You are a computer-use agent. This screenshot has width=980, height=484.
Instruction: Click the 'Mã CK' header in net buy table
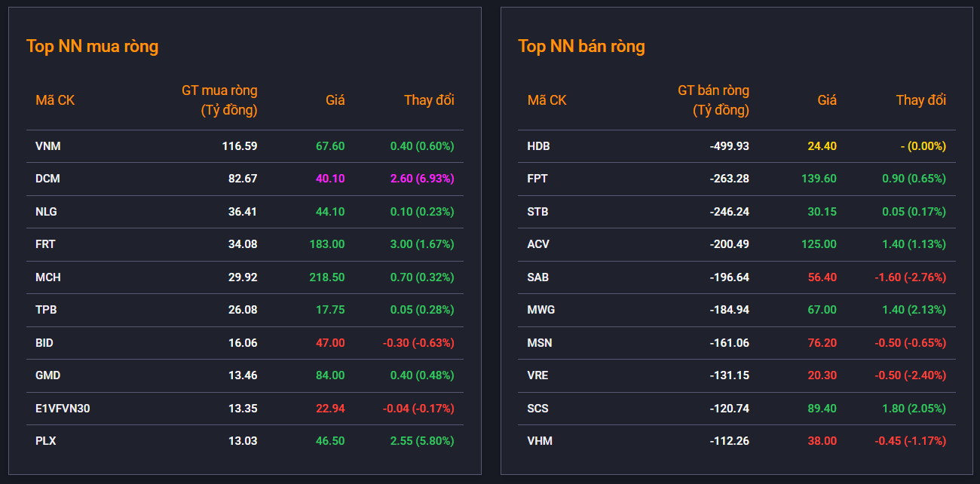55,100
